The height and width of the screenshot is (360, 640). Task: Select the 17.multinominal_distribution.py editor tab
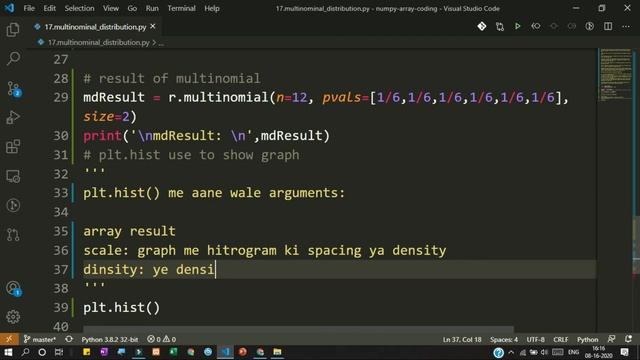coord(95,27)
